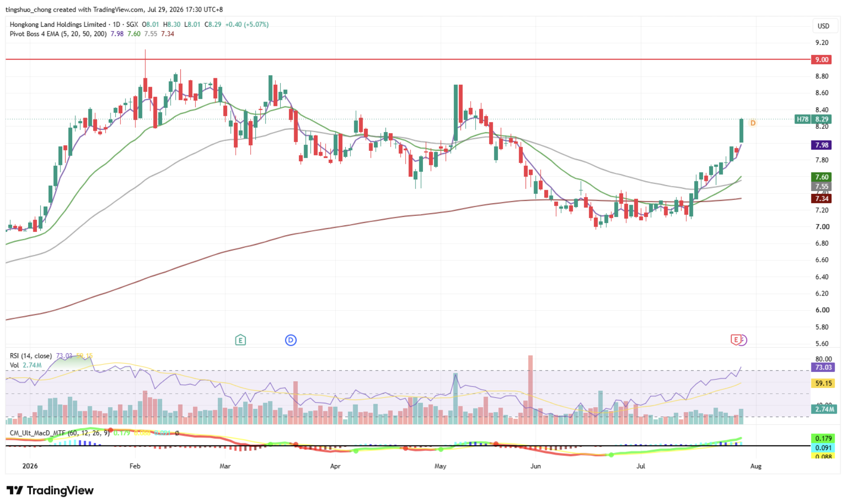This screenshot has width=846, height=504.
Task: Click the 8.80 price axis tick
Action: click(x=822, y=76)
